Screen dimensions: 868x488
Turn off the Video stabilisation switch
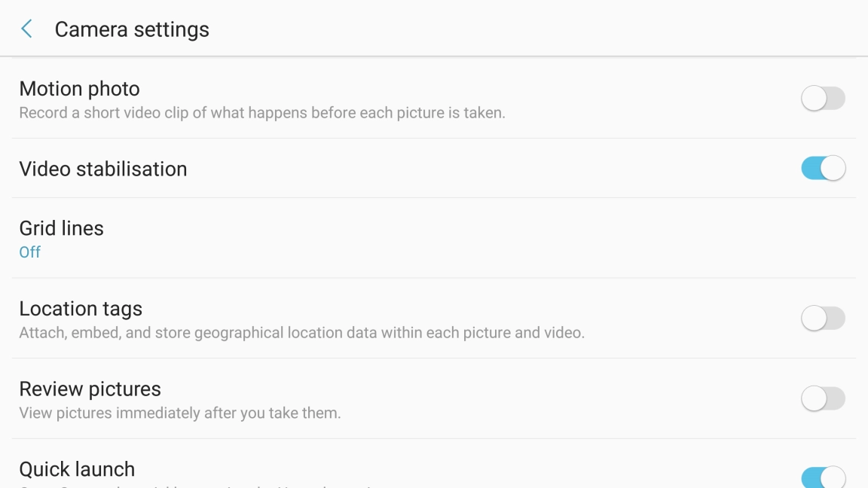click(x=823, y=168)
